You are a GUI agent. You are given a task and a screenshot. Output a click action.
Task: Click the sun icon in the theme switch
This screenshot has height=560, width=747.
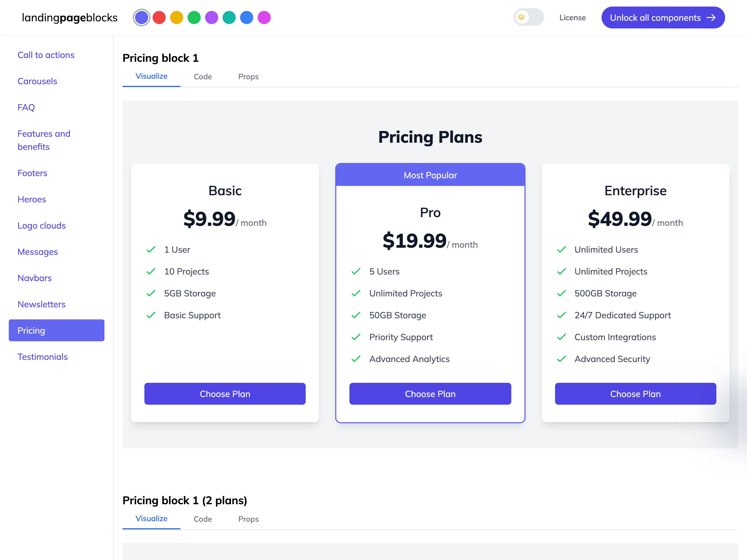pos(521,17)
